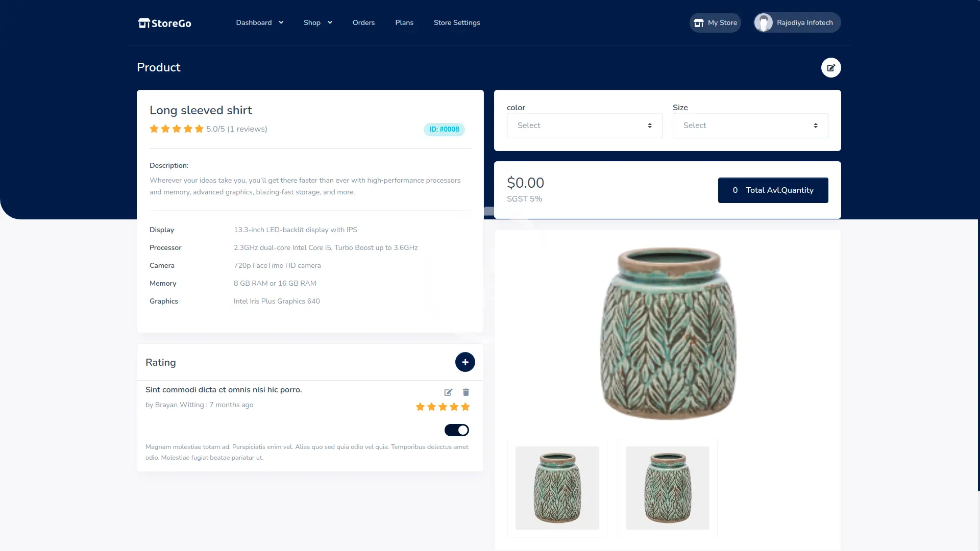Screen dimensions: 980x551
Task: Click the user avatar icon
Action: (x=764, y=22)
